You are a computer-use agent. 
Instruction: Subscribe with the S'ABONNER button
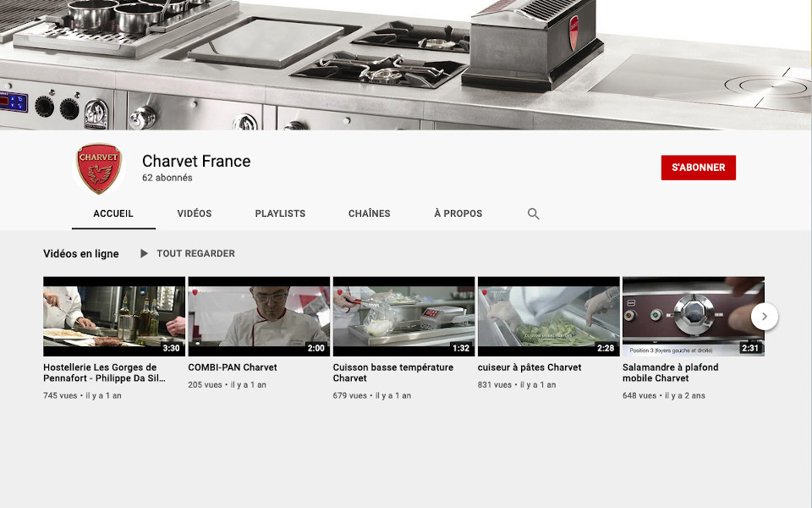698,168
